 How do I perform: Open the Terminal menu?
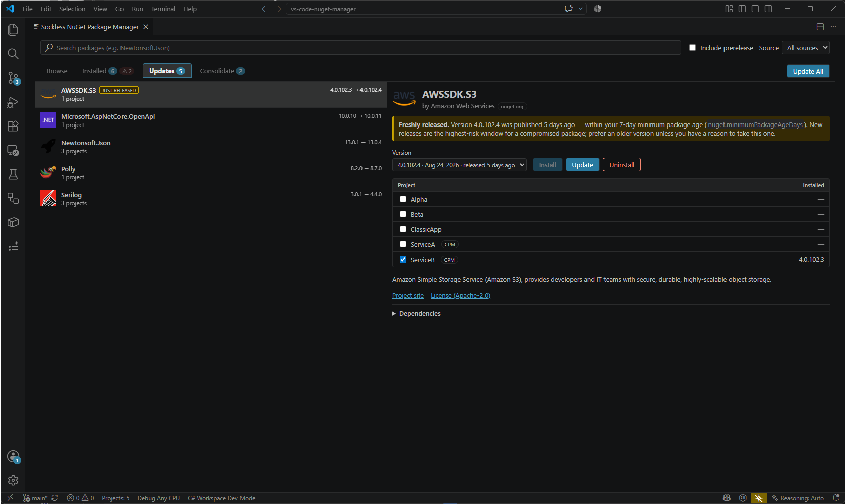(x=163, y=9)
